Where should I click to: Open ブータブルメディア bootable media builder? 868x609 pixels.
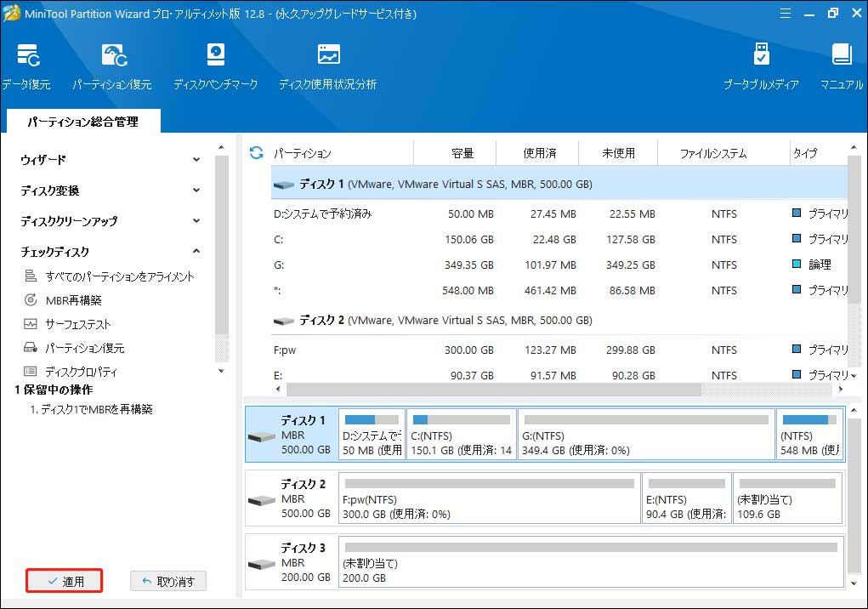click(761, 67)
